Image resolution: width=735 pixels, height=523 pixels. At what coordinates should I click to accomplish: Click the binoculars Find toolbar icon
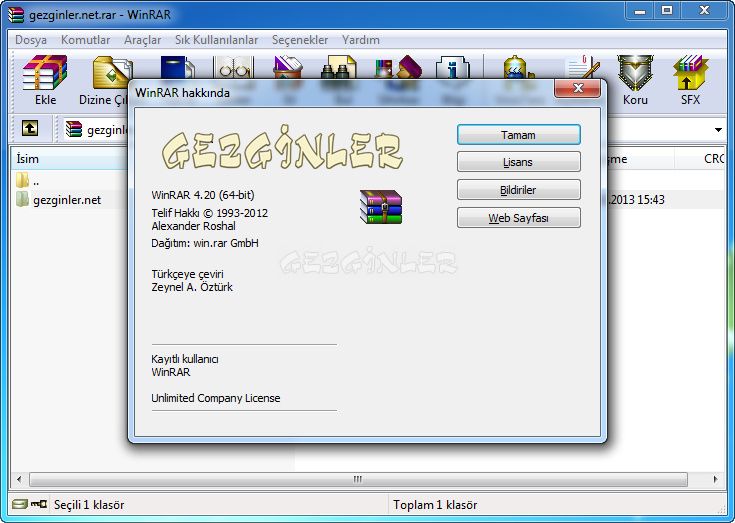(x=338, y=67)
